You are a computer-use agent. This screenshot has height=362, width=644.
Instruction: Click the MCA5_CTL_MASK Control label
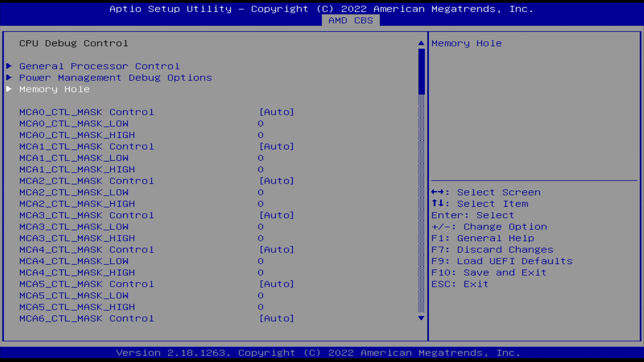[87, 284]
